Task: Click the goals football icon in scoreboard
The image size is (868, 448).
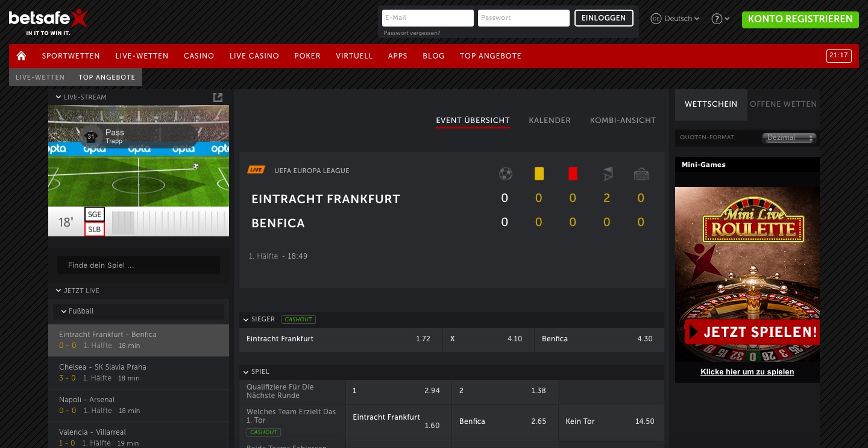Action: click(505, 174)
